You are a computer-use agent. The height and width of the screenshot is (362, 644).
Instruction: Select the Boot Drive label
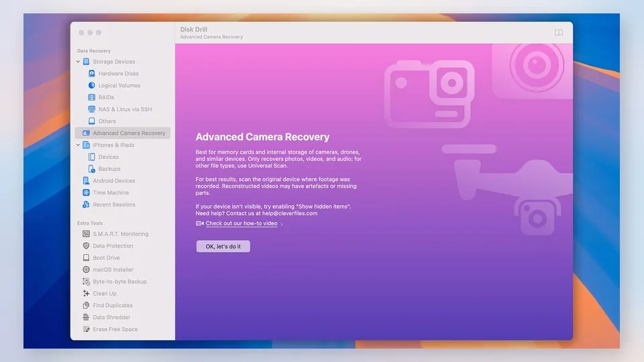pos(107,257)
